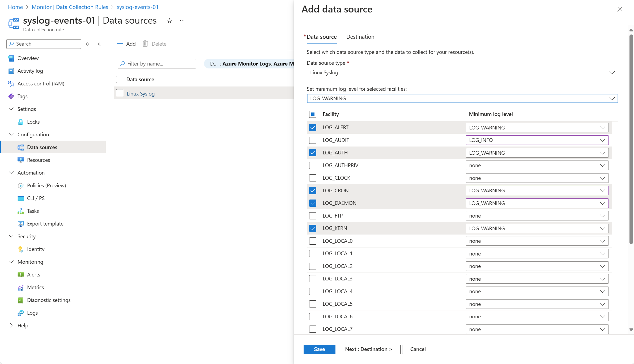Open the Data source type dropdown
Viewport: 634px width, 364px height.
tap(462, 72)
